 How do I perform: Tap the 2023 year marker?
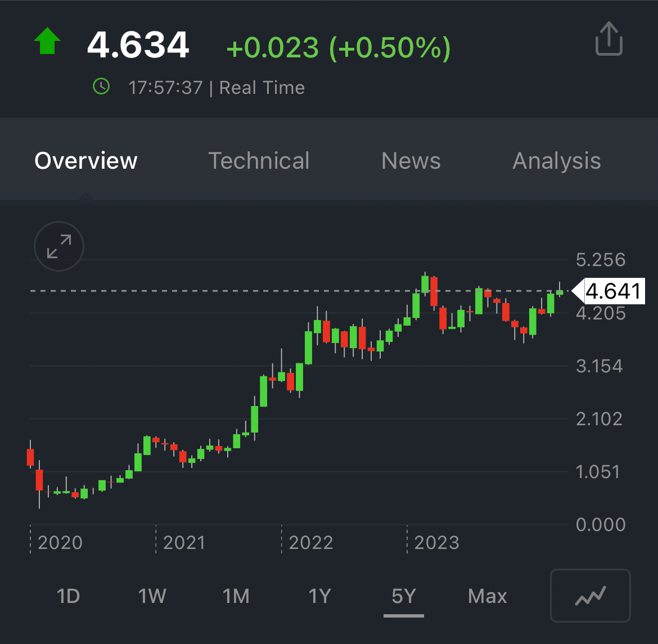[x=437, y=543]
